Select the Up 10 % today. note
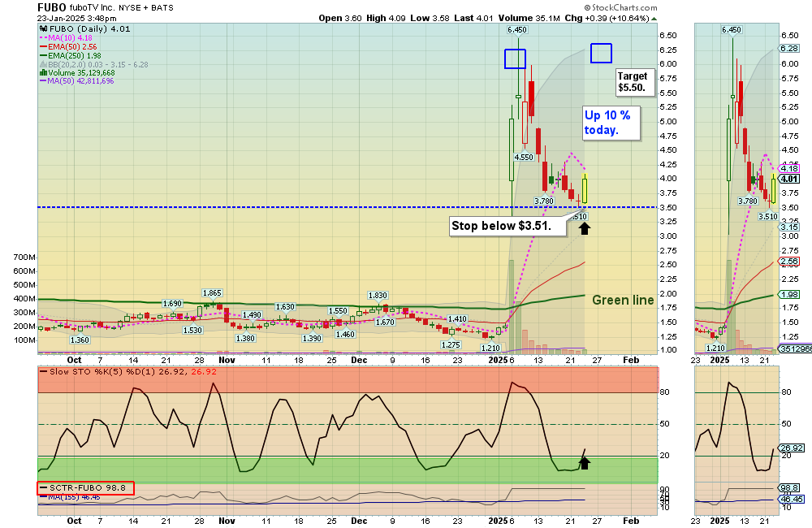 pyautogui.click(x=610, y=123)
